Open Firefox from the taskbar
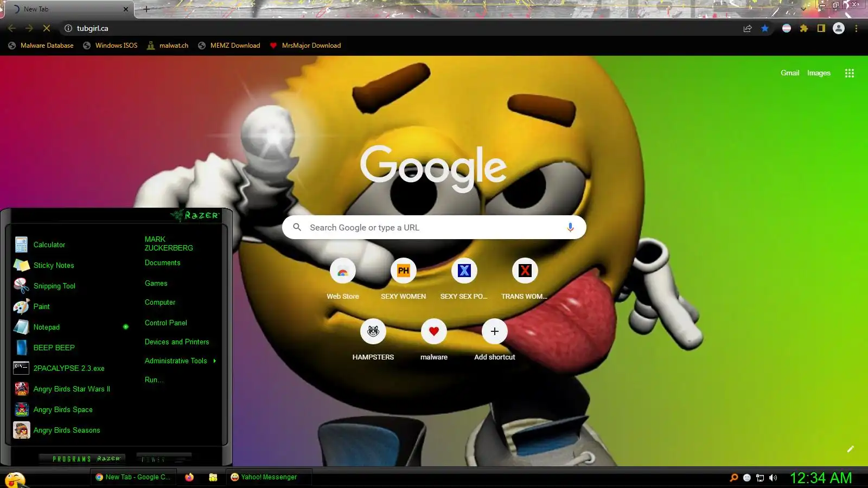Viewport: 868px width, 488px height. click(189, 477)
